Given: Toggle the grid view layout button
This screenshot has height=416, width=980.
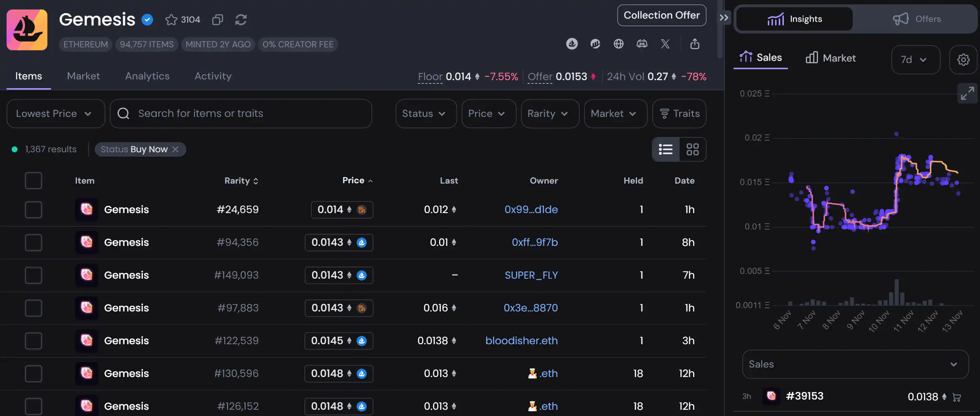Looking at the screenshot, I should coord(693,149).
